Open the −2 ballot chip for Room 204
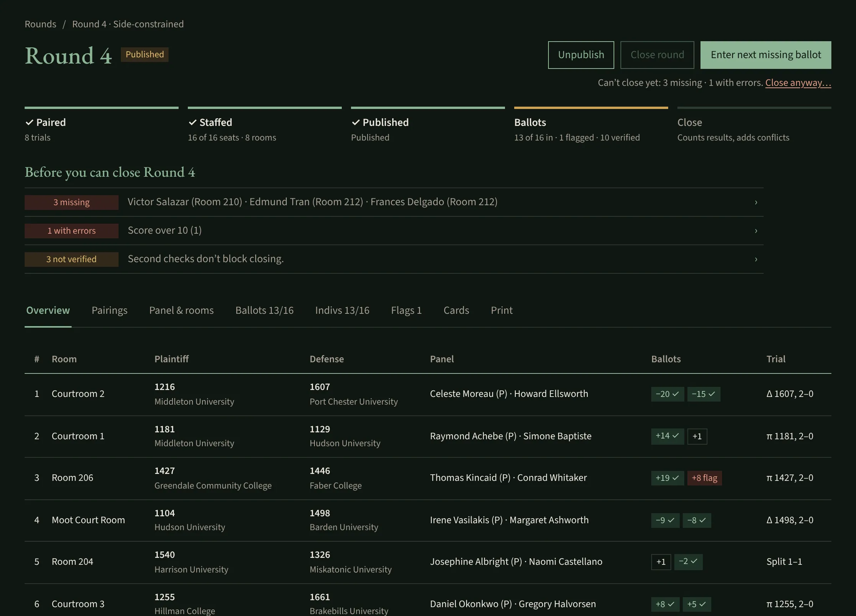Viewport: 856px width, 616px height. [x=688, y=562]
